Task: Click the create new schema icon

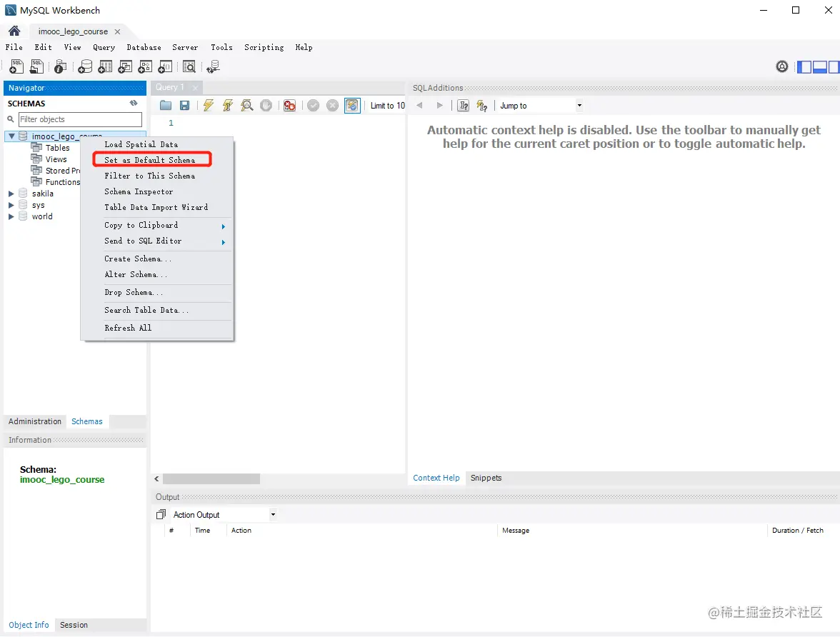Action: click(x=85, y=66)
